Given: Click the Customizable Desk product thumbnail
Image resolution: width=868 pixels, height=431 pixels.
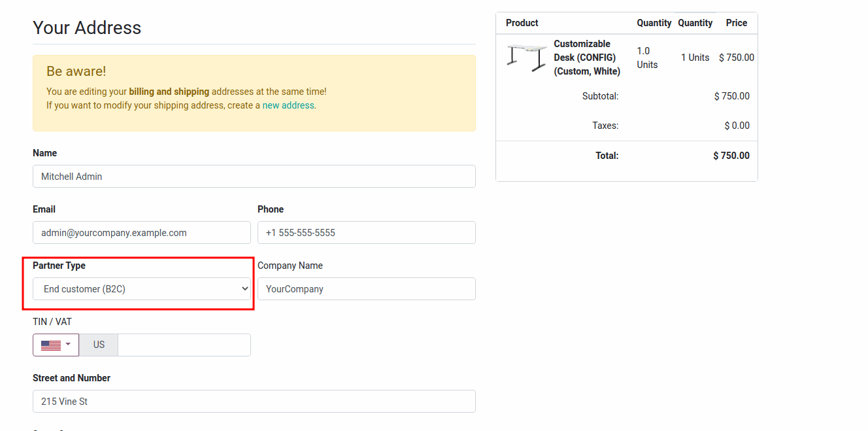Looking at the screenshot, I should (527, 57).
